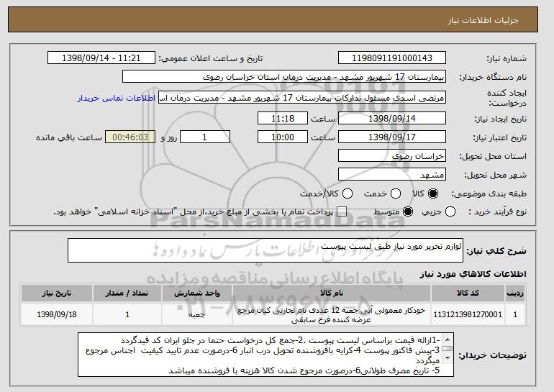Select the خدمت radio button
Viewport: 554px width, 392px height.
coord(396,193)
